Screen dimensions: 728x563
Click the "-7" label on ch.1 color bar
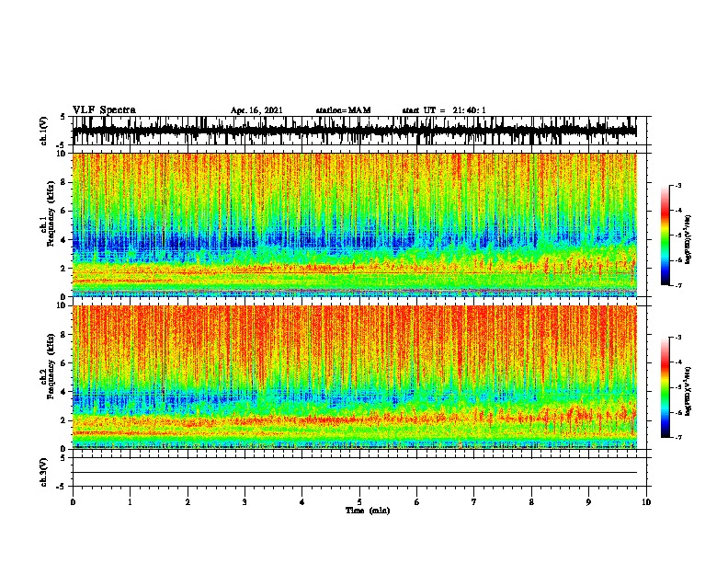pyautogui.click(x=677, y=285)
